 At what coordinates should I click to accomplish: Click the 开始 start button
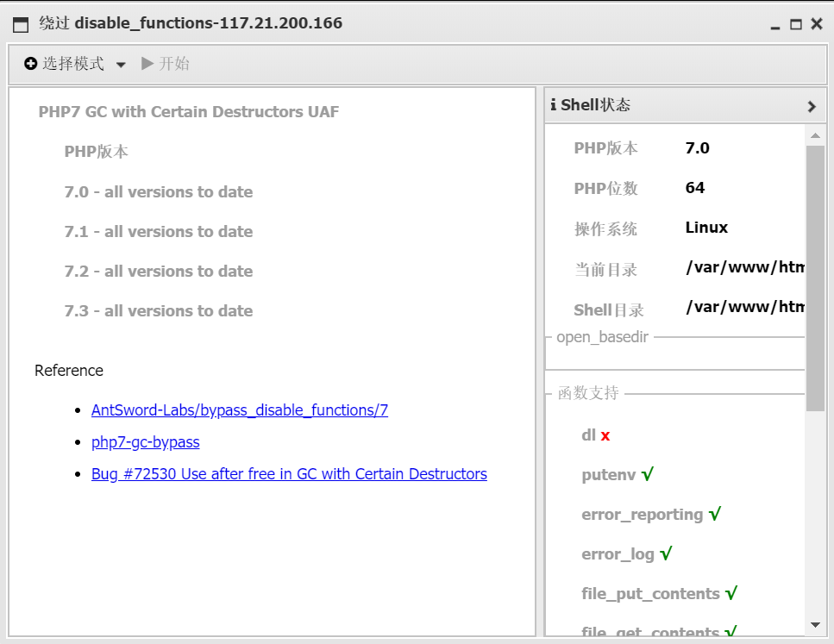pos(166,64)
